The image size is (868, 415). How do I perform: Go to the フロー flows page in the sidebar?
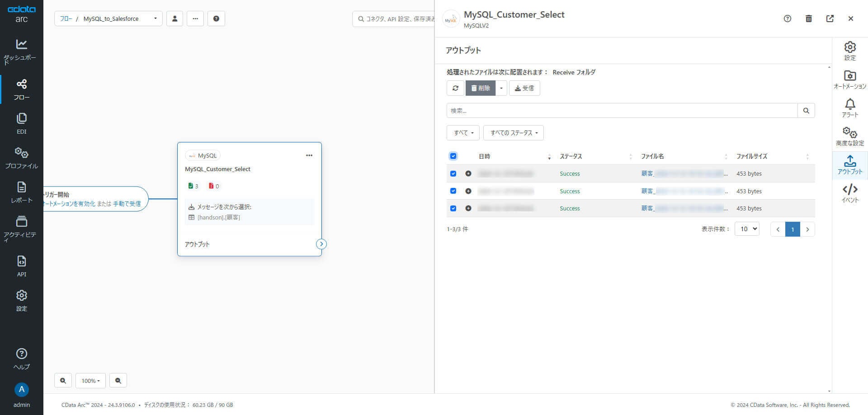pyautogui.click(x=21, y=89)
